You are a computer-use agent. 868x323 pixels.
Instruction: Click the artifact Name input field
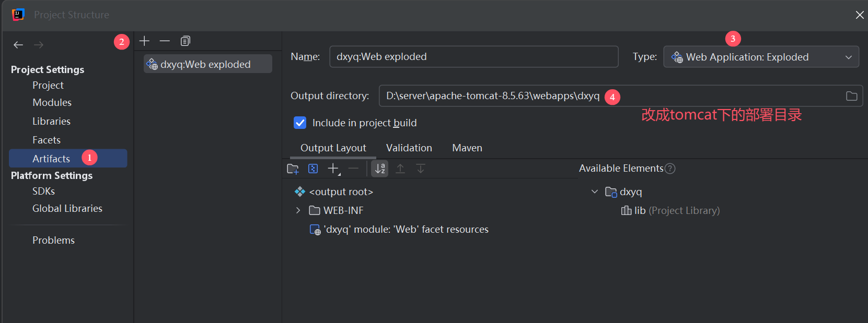(x=473, y=57)
